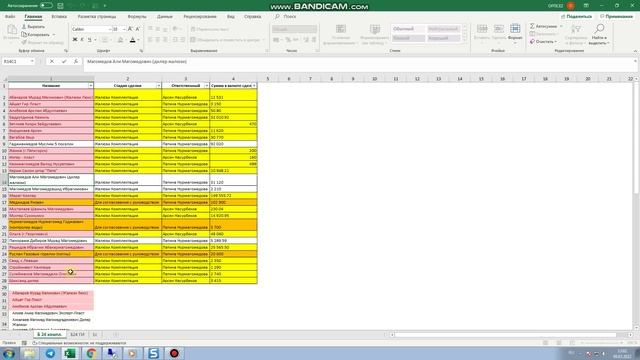Click the Примечания (Comments) button
The height and width of the screenshot is (360, 640).
tap(616, 16)
